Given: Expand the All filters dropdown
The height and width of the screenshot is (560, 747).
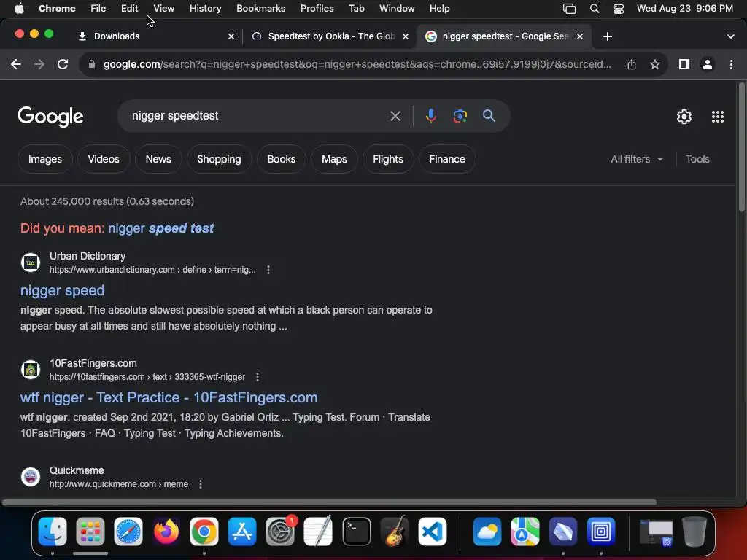Looking at the screenshot, I should [636, 159].
